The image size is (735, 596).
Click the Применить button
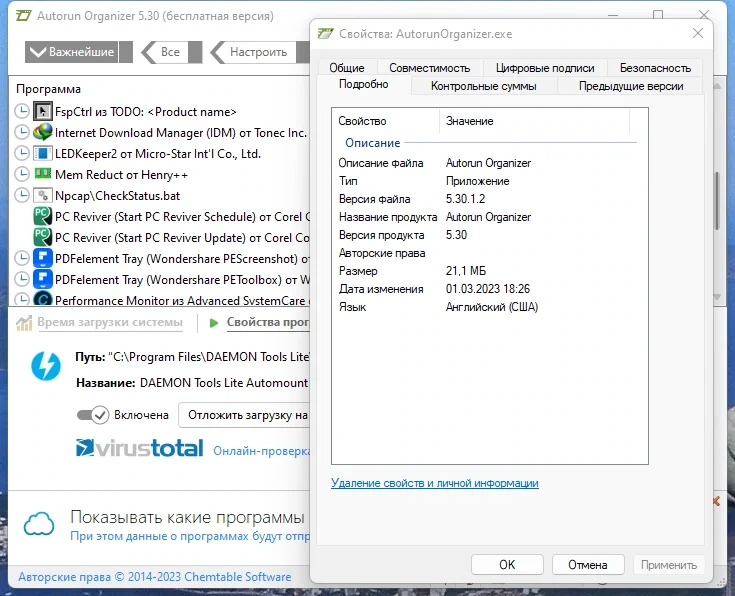669,564
